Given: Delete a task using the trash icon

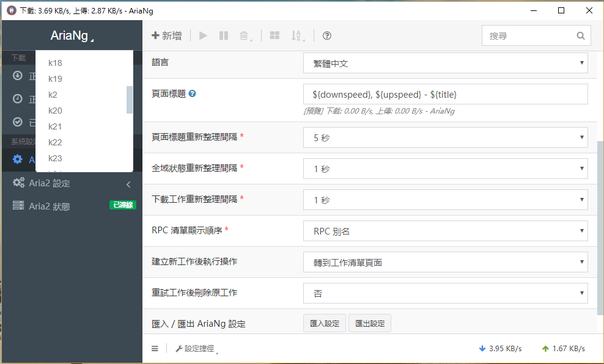Looking at the screenshot, I should [244, 35].
